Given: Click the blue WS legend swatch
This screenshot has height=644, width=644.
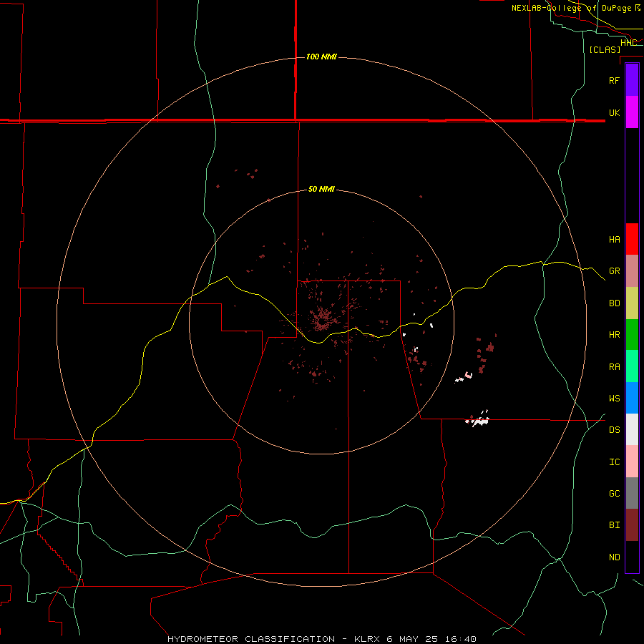Looking at the screenshot, I should (632, 398).
